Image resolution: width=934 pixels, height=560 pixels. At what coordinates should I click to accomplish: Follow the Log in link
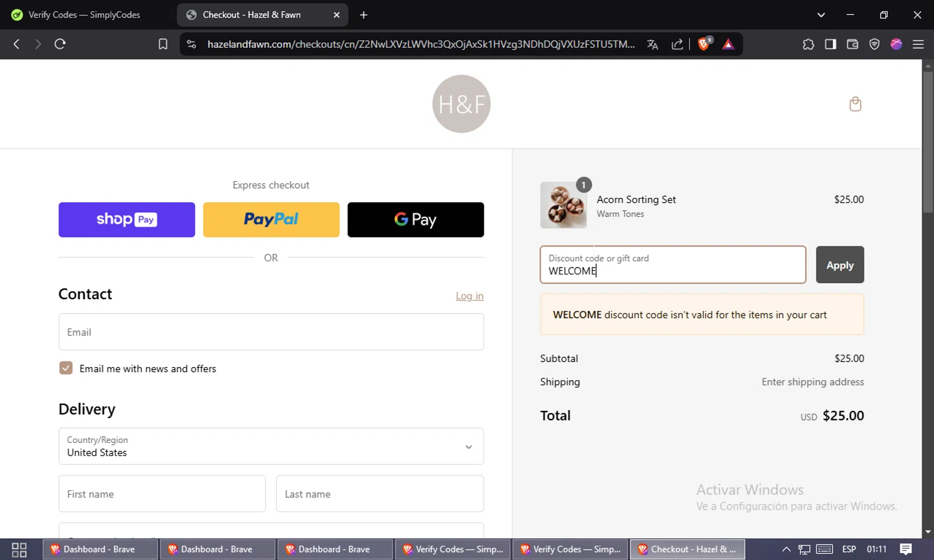469,296
